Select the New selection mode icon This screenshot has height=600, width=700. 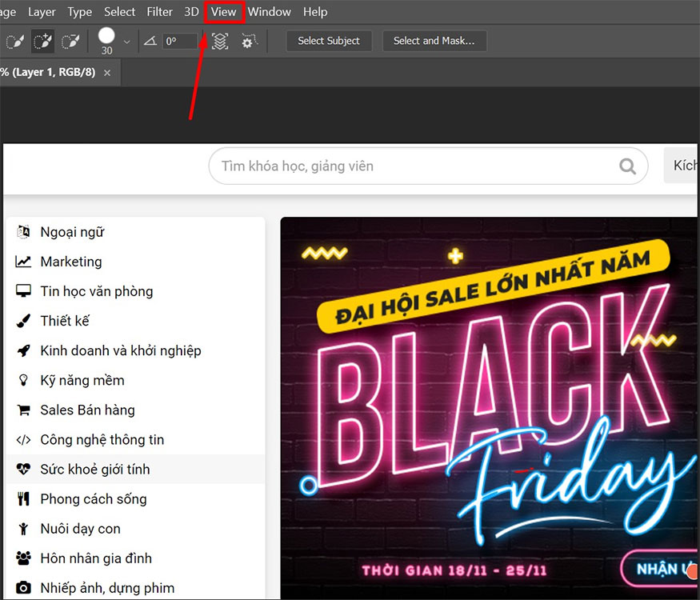coord(15,41)
